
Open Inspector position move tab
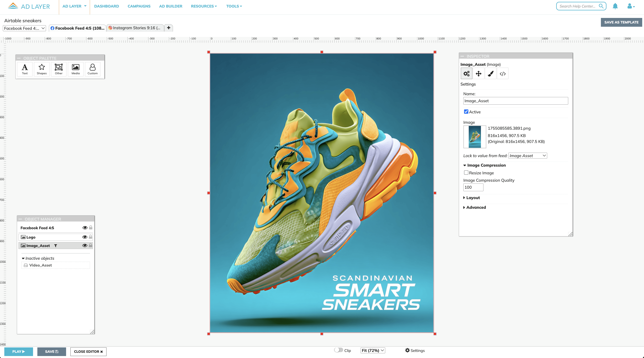pyautogui.click(x=478, y=74)
